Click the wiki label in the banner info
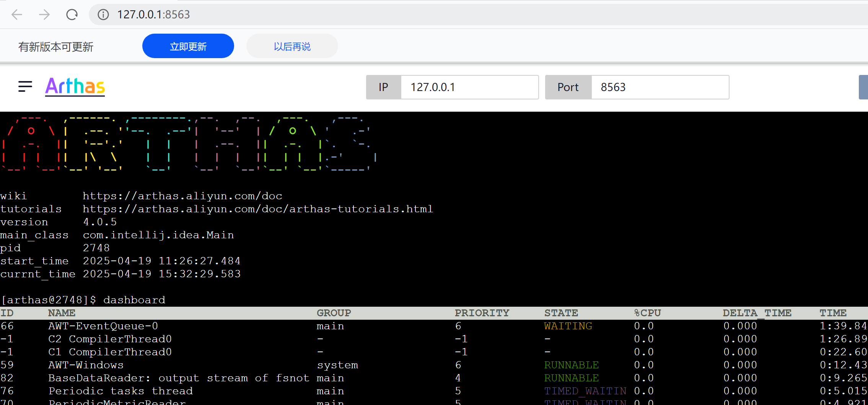868x405 pixels. (14, 196)
